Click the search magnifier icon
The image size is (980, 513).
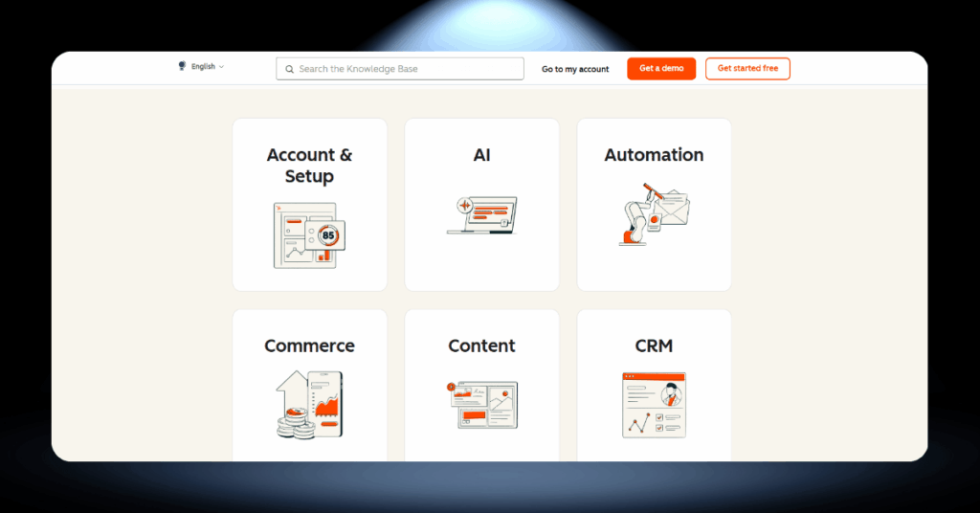289,69
